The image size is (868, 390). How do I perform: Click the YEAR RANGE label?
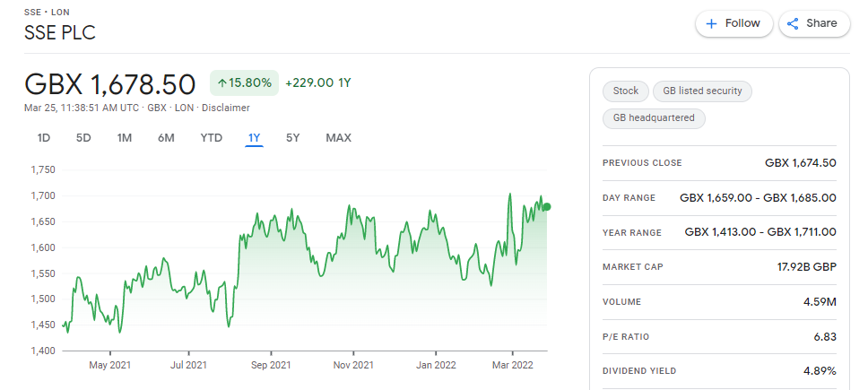pyautogui.click(x=632, y=233)
